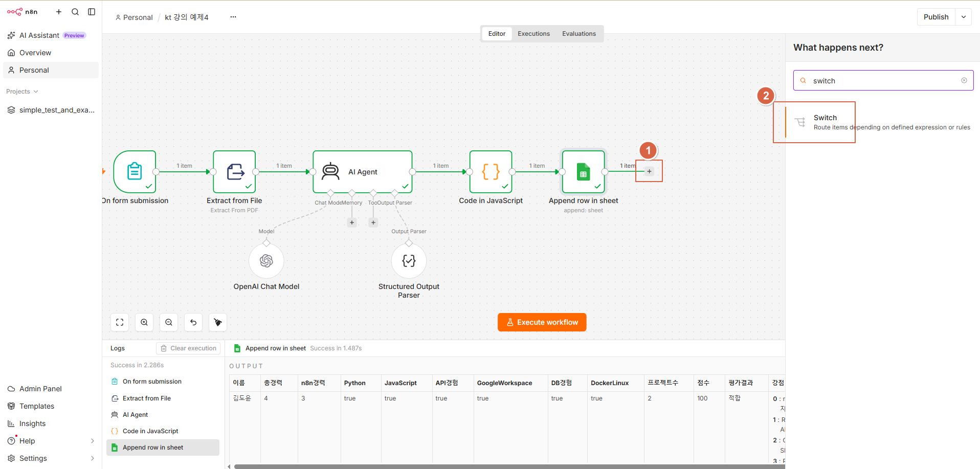Screen dimensions: 980x469
Task: Click the node search input field
Action: (x=883, y=80)
